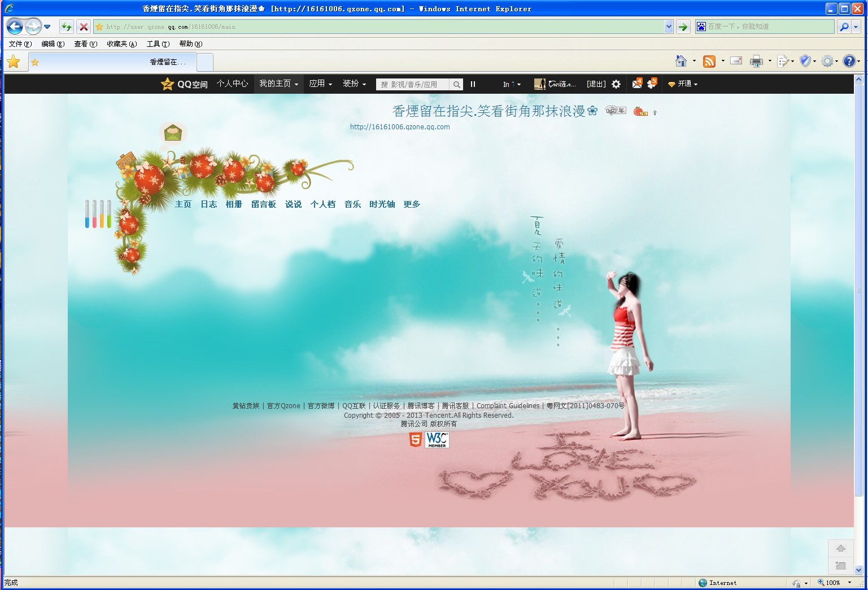Image resolution: width=868 pixels, height=590 pixels.
Task: Expand the 我的主页 dropdown
Action: click(x=278, y=84)
